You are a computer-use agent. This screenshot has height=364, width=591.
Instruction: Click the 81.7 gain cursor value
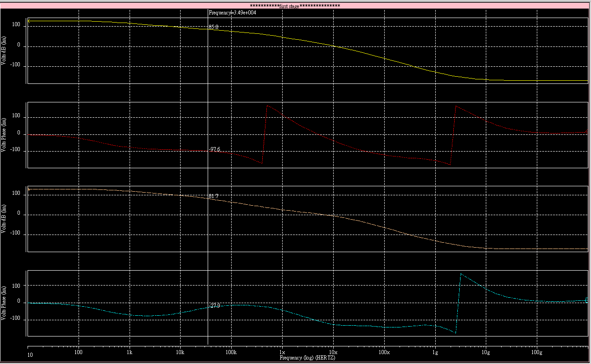(x=214, y=196)
